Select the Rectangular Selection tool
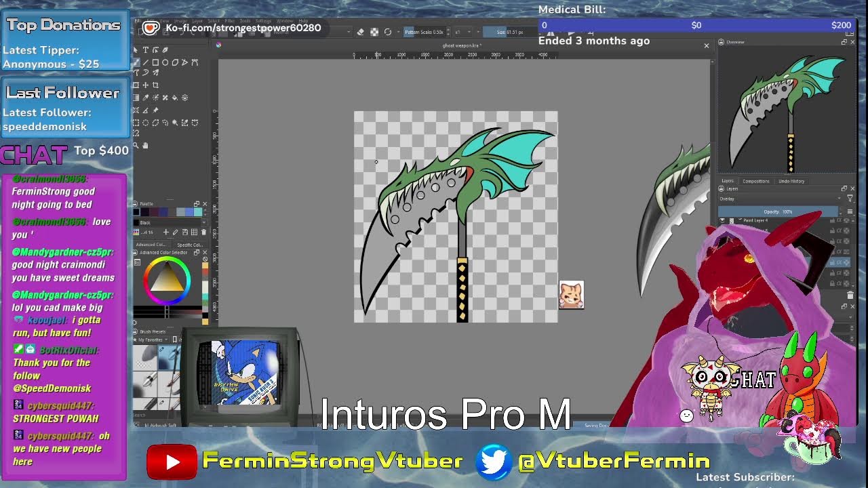The height and width of the screenshot is (488, 868). 136,123
